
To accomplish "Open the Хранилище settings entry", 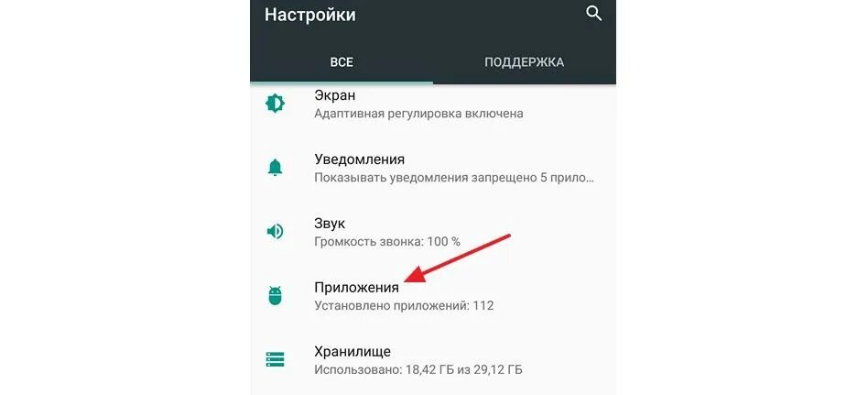I will 433,359.
